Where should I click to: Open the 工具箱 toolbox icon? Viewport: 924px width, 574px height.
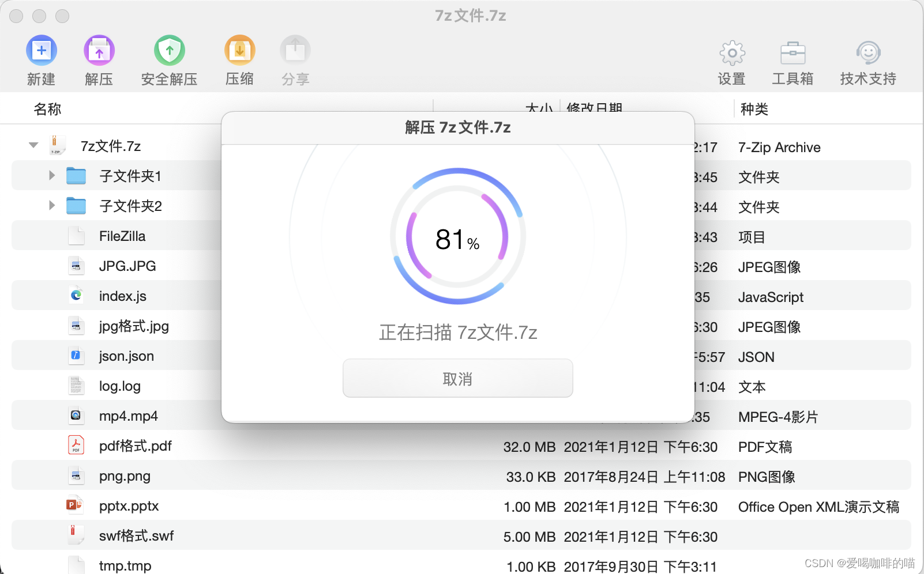click(x=792, y=53)
